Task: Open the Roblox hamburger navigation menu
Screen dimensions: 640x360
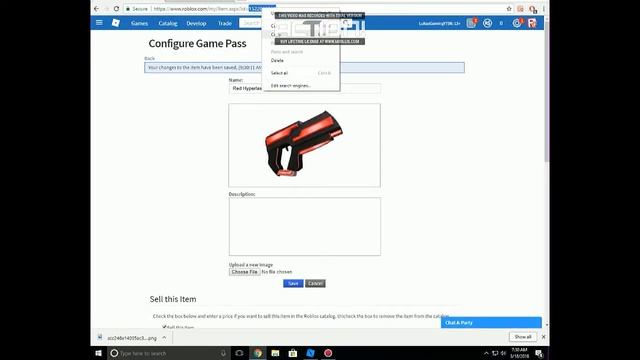Action: coord(99,23)
